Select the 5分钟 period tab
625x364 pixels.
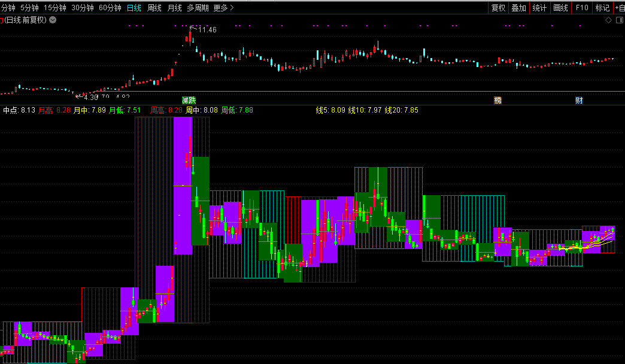click(30, 8)
